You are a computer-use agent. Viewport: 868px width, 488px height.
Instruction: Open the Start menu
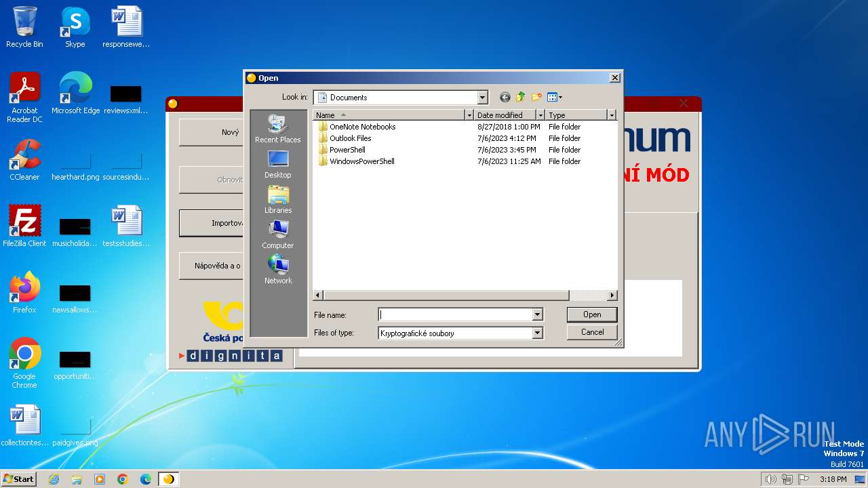tap(19, 479)
